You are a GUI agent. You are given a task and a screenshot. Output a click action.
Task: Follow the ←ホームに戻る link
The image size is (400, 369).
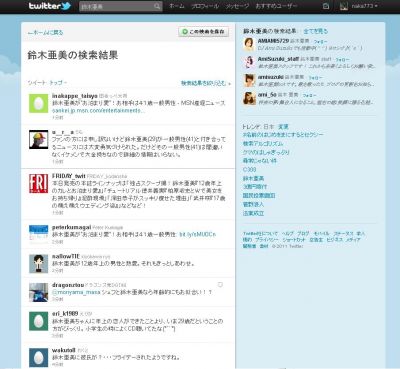(45, 33)
